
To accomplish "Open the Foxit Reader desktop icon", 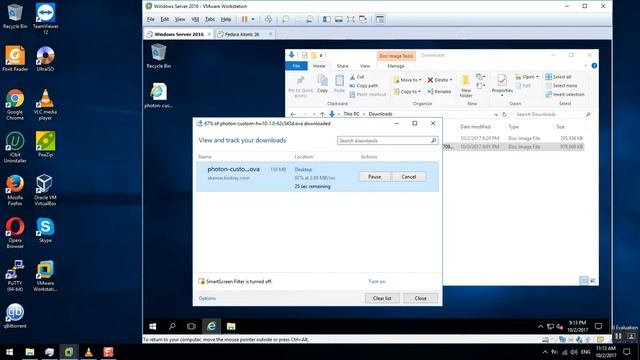I will (x=15, y=58).
